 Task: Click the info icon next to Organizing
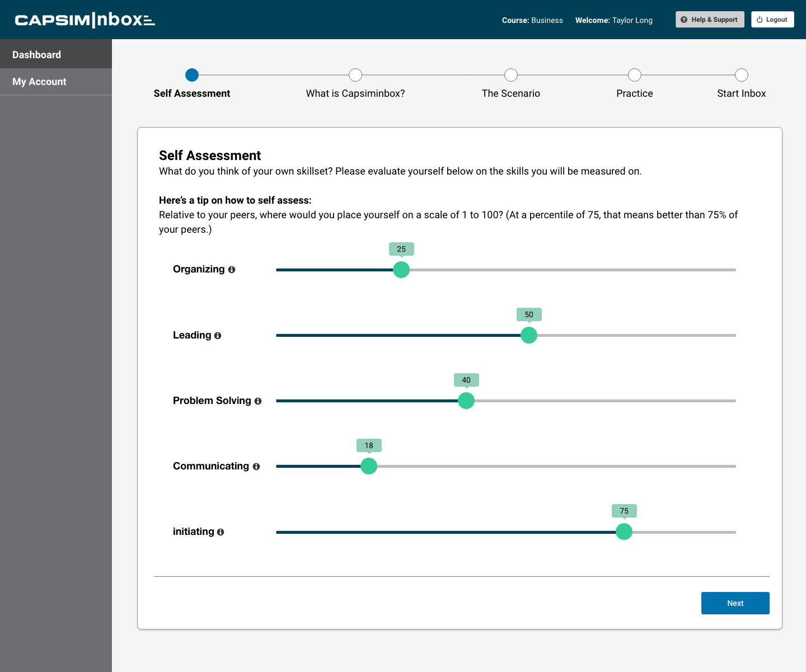[232, 270]
